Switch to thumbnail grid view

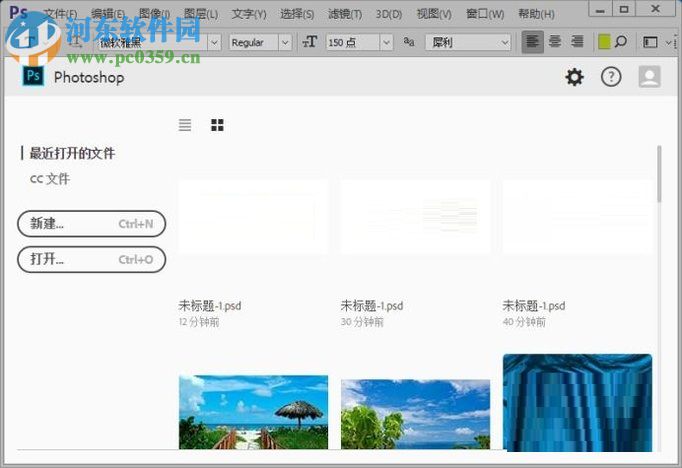click(x=217, y=125)
